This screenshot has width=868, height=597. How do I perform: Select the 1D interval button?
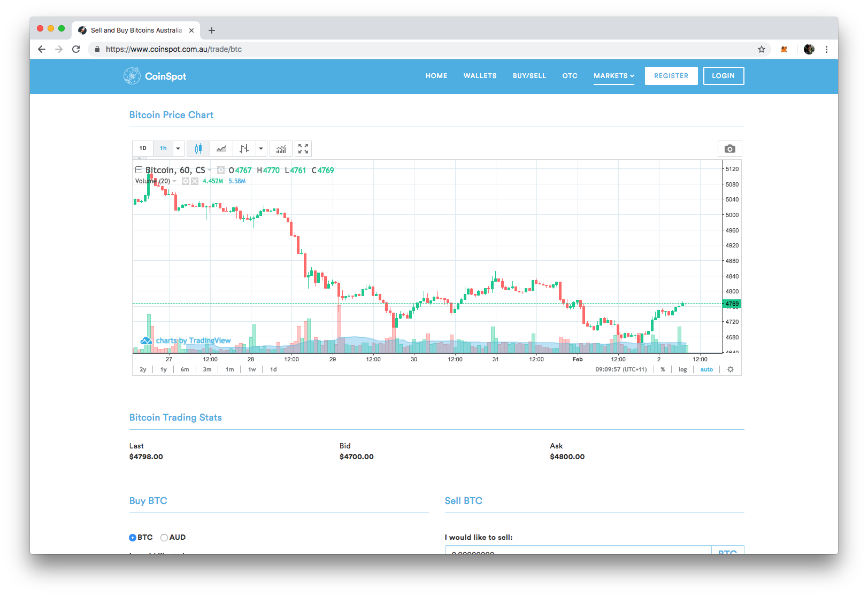click(143, 149)
